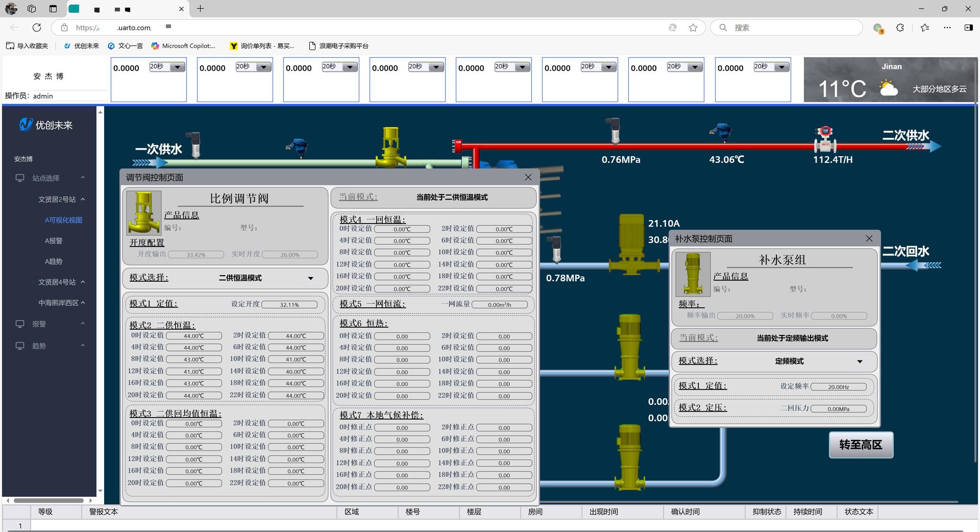The image size is (980, 532).
Task: Click the browser refresh icon
Action: point(37,28)
